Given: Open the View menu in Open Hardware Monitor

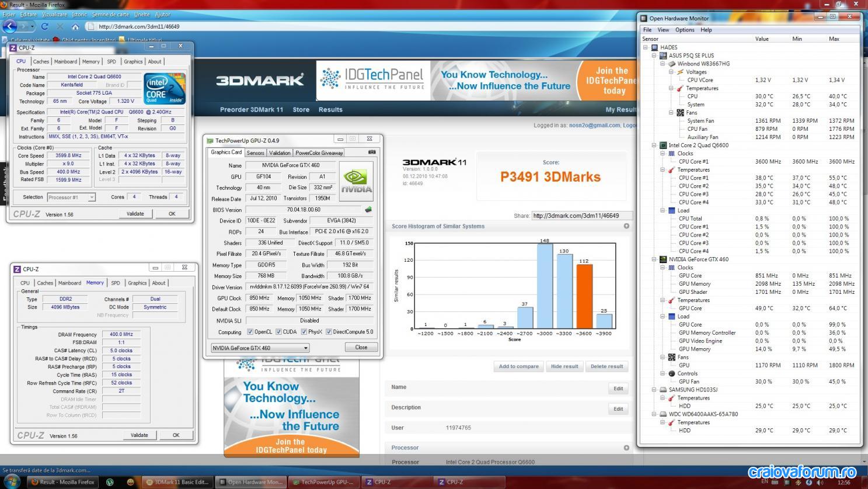Looking at the screenshot, I should coord(663,30).
